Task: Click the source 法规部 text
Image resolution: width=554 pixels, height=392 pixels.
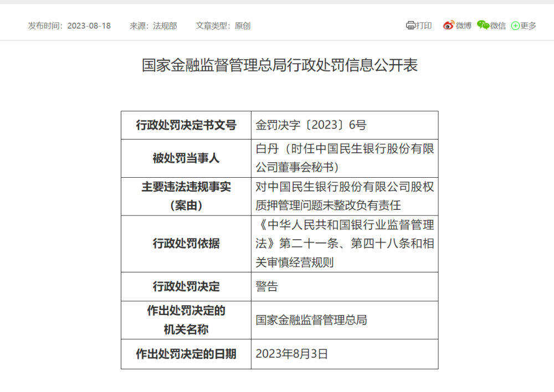Action: [165, 25]
